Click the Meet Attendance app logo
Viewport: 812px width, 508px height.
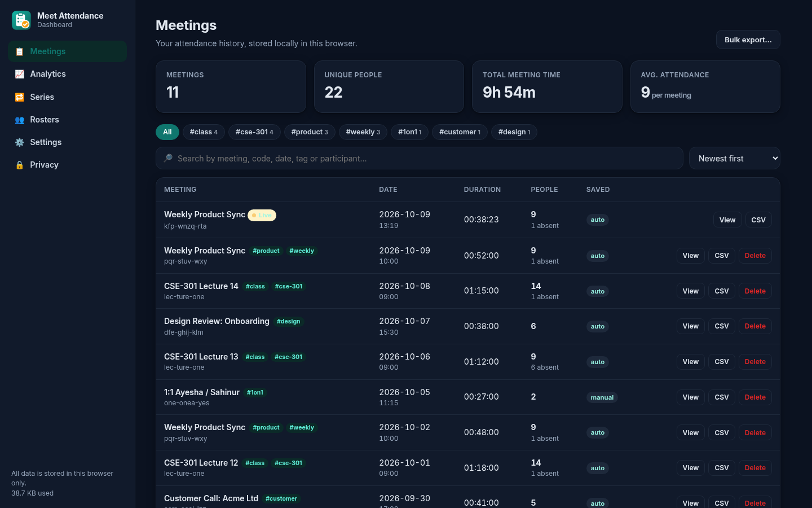click(x=21, y=20)
